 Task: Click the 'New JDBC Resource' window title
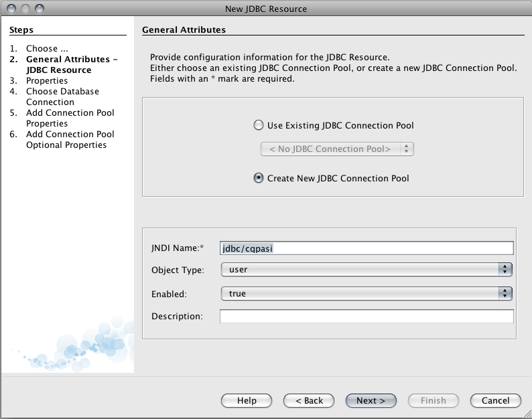point(266,9)
